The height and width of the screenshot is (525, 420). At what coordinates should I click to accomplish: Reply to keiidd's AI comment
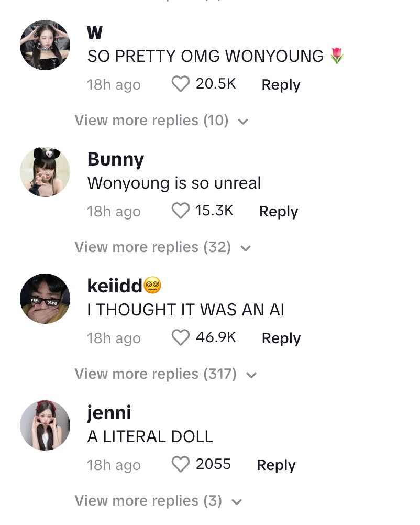[x=281, y=338]
